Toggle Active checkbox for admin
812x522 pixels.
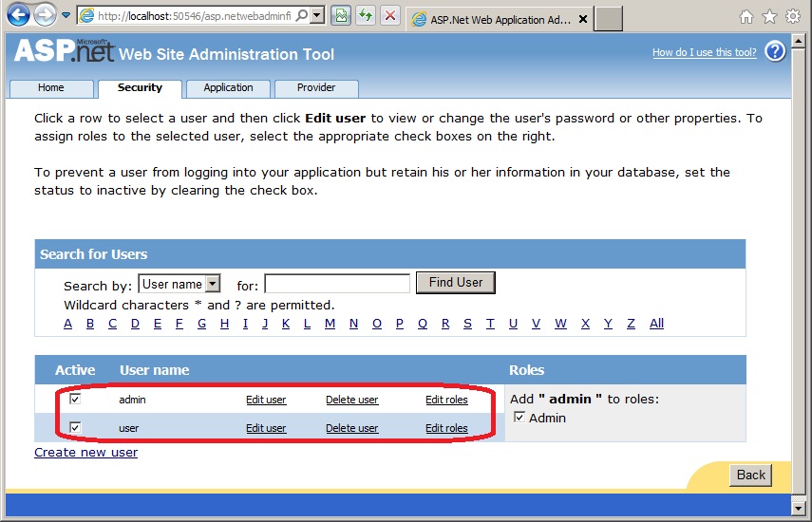point(75,399)
